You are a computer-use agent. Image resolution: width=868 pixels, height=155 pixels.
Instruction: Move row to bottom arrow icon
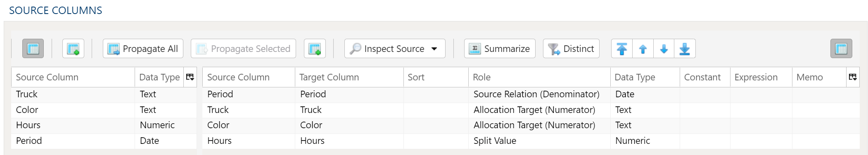685,49
